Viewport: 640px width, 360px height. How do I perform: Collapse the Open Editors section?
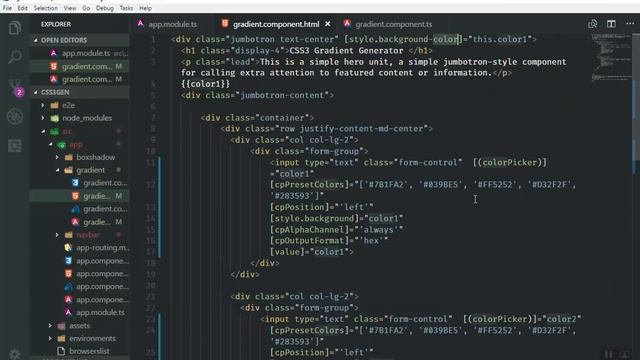point(80,40)
